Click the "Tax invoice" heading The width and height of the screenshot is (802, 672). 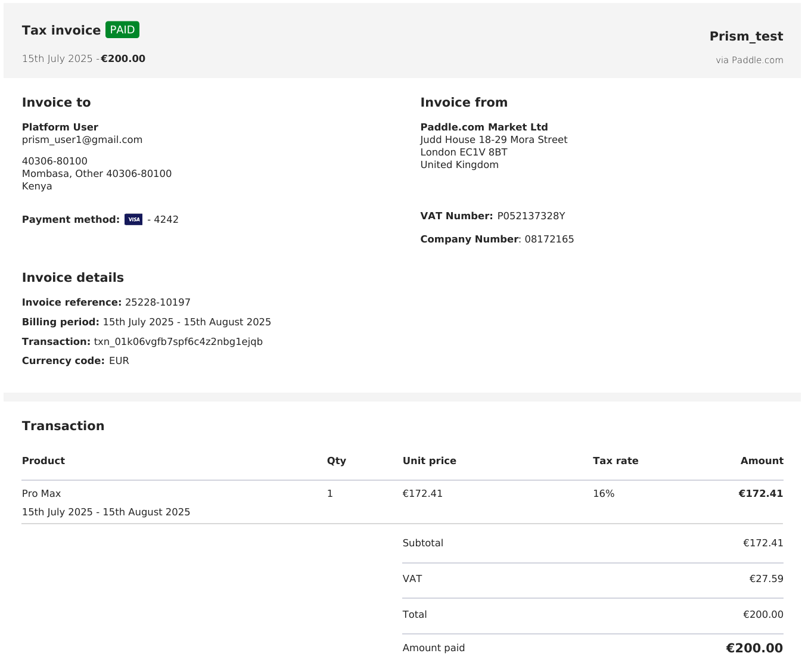pyautogui.click(x=61, y=30)
